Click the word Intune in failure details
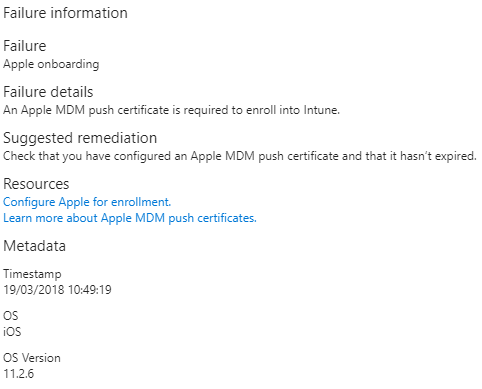Screen dimensions: 482x389 coord(321,110)
